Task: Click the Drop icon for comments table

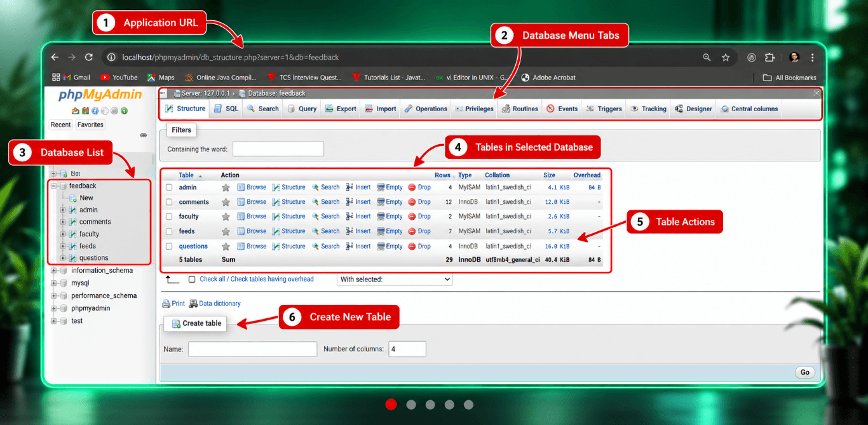Action: [x=412, y=202]
